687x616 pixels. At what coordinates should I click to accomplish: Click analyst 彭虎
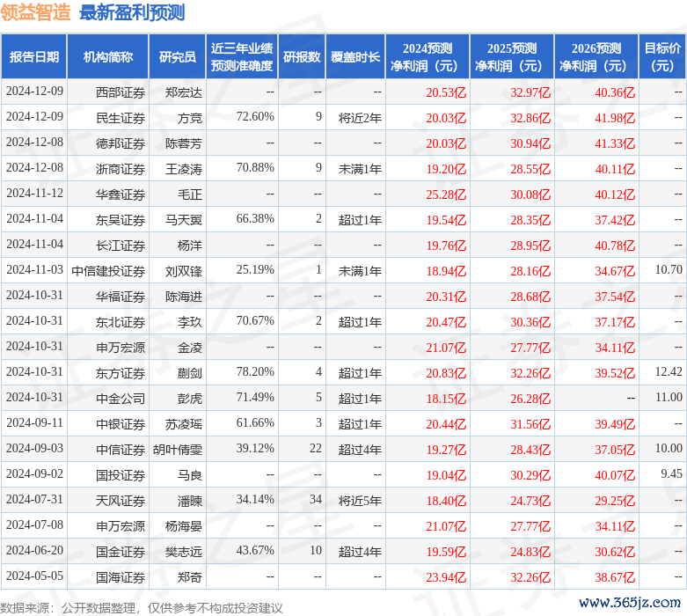click(x=190, y=398)
